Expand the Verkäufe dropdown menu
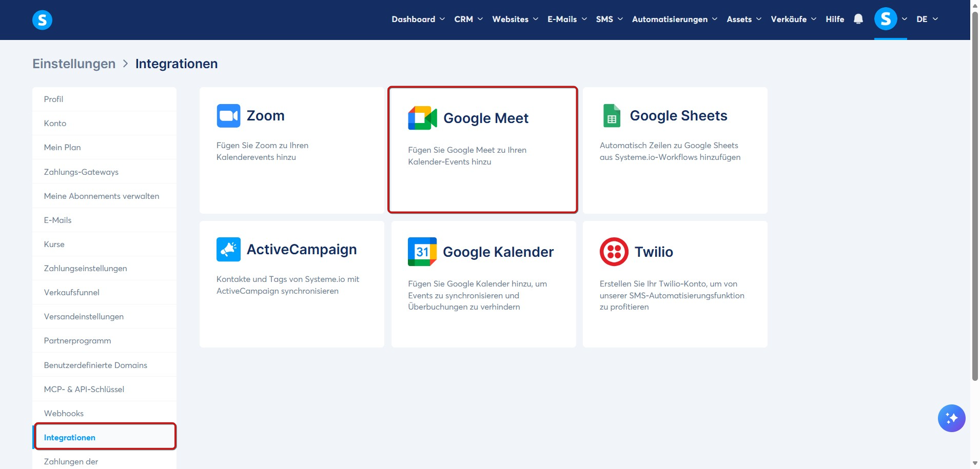980x469 pixels. tap(793, 19)
